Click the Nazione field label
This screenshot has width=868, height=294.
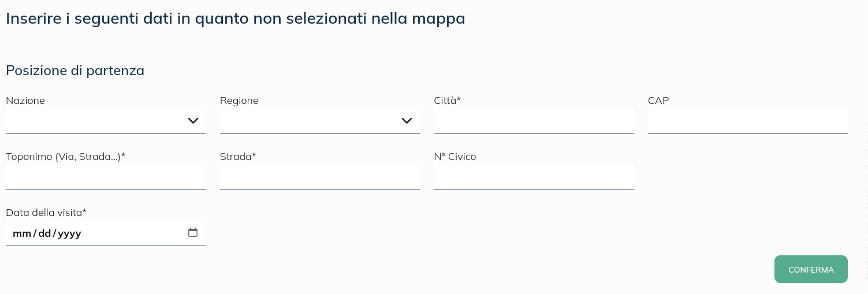coord(25,101)
